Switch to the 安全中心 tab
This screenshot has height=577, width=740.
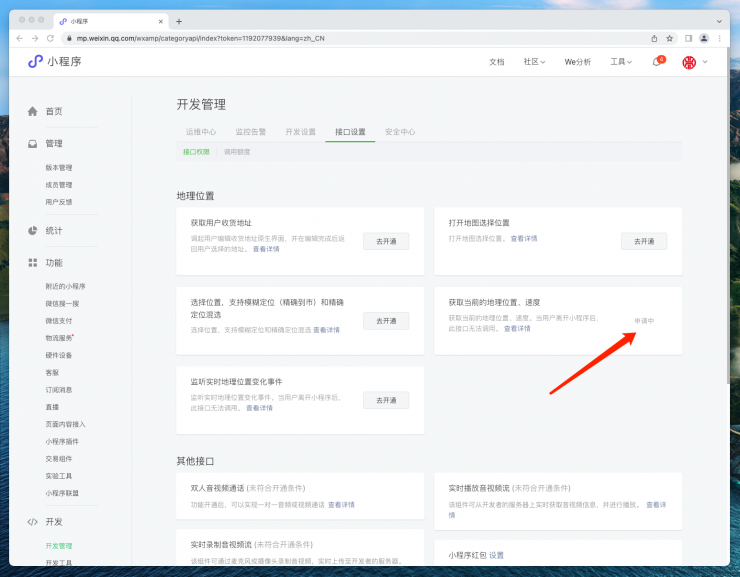click(400, 132)
